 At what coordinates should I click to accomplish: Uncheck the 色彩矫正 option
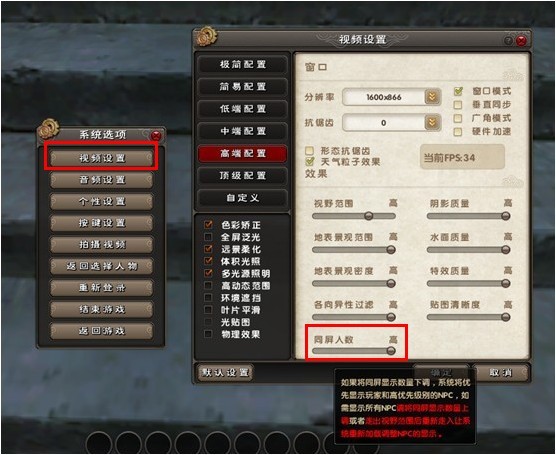[208, 225]
